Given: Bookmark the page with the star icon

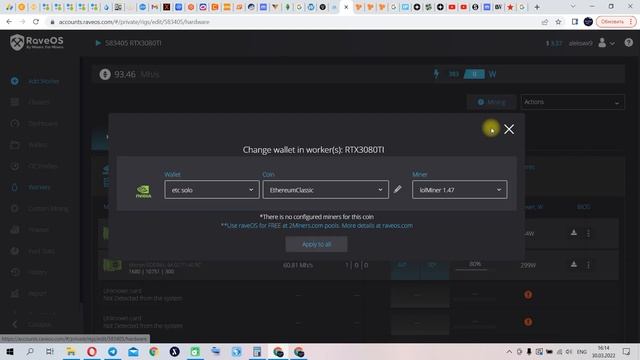Looking at the screenshot, I should pyautogui.click(x=558, y=22).
